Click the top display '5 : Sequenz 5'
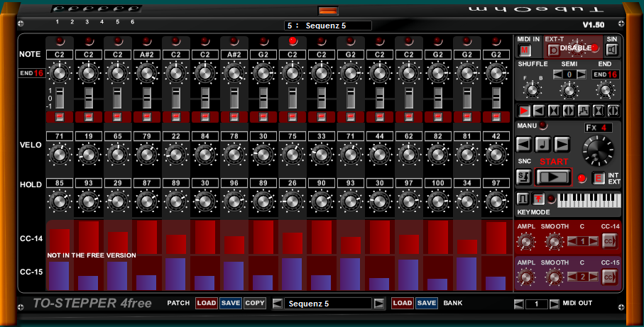 pyautogui.click(x=328, y=26)
